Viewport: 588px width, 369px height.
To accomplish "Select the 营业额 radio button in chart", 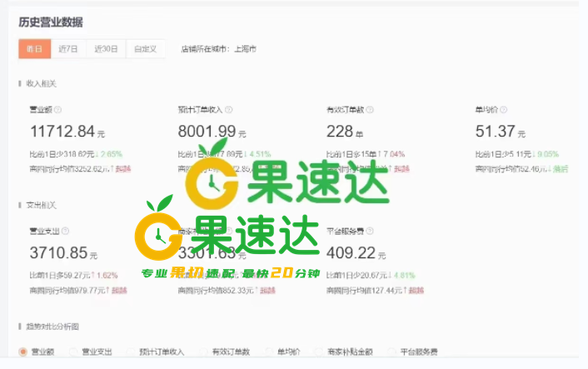I will pos(23,352).
